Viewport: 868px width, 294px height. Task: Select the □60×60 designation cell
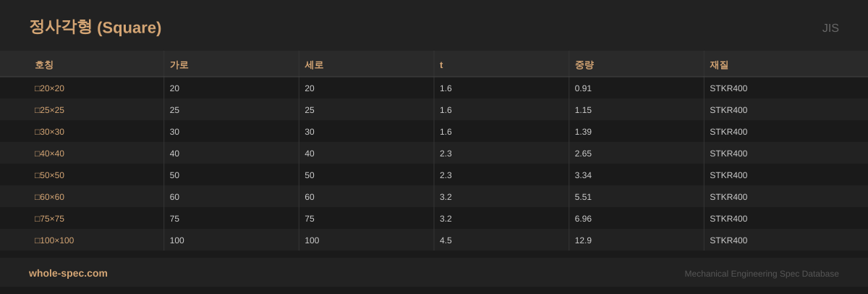49,197
